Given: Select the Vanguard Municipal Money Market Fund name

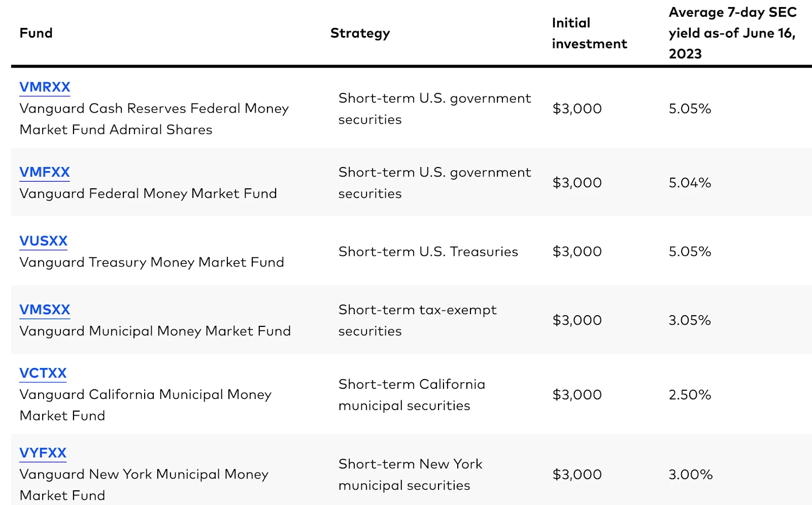Looking at the screenshot, I should click(155, 331).
